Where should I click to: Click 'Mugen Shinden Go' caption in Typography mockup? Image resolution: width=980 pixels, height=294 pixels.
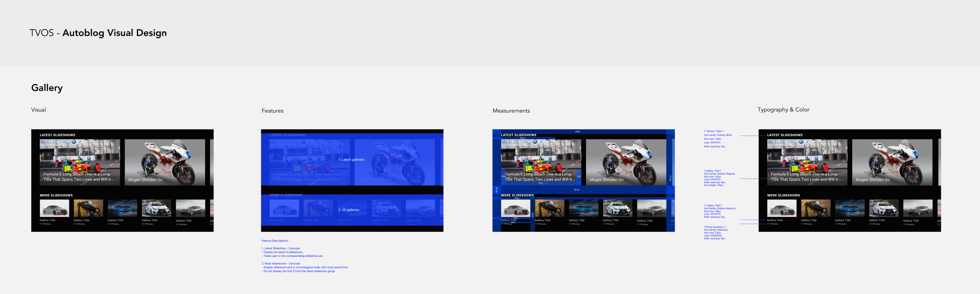click(873, 180)
